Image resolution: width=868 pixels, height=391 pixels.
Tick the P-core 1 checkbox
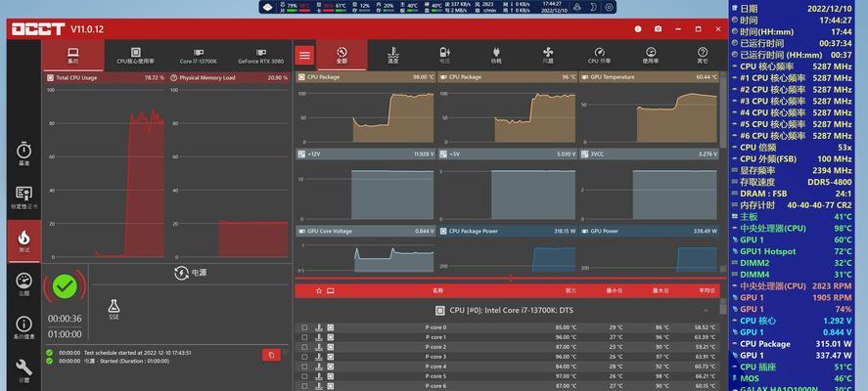304,337
